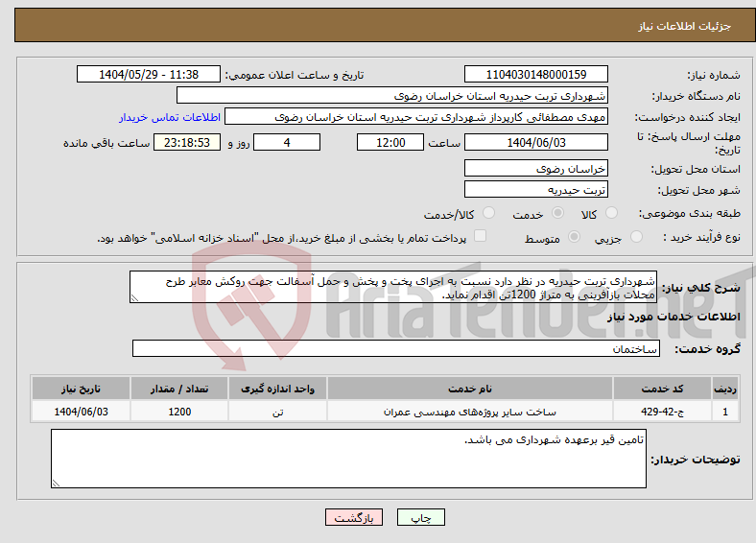Image resolution: width=756 pixels, height=543 pixels.
Task: Click row number cell 1
Action: point(725,412)
